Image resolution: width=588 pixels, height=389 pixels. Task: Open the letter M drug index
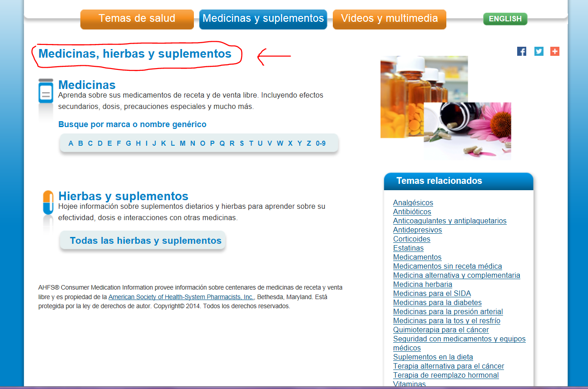[183, 143]
